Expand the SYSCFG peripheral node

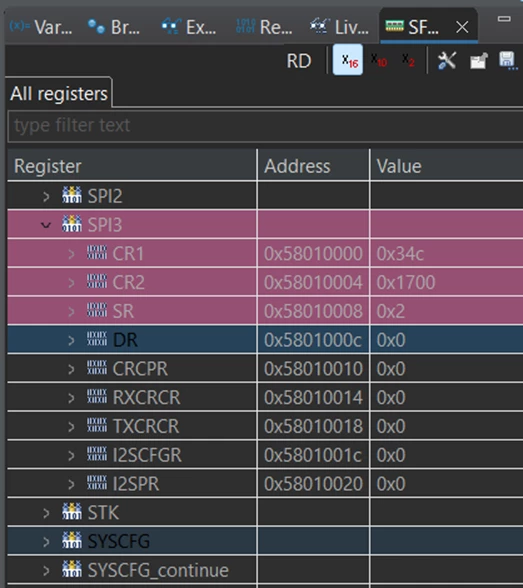click(x=46, y=542)
